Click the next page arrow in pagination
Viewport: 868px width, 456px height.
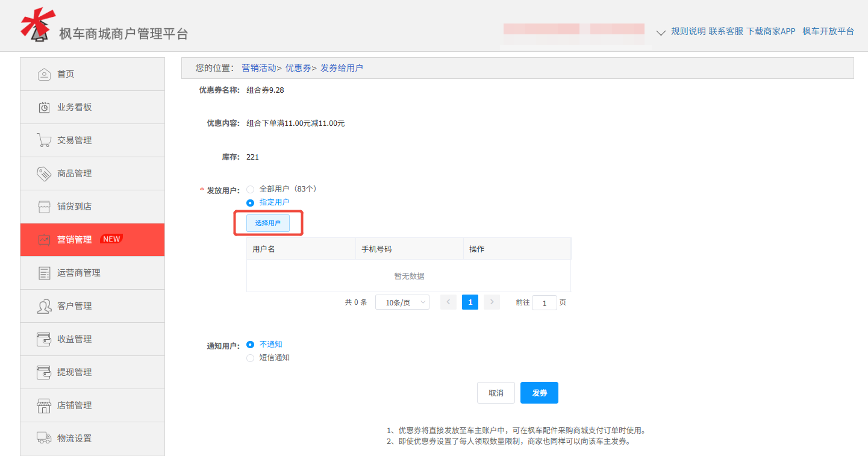pos(492,302)
